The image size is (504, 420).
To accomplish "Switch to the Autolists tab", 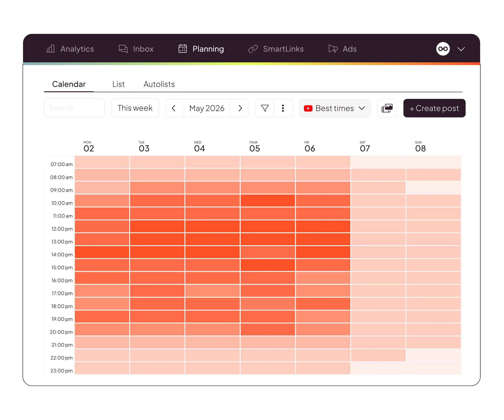I will [x=159, y=84].
